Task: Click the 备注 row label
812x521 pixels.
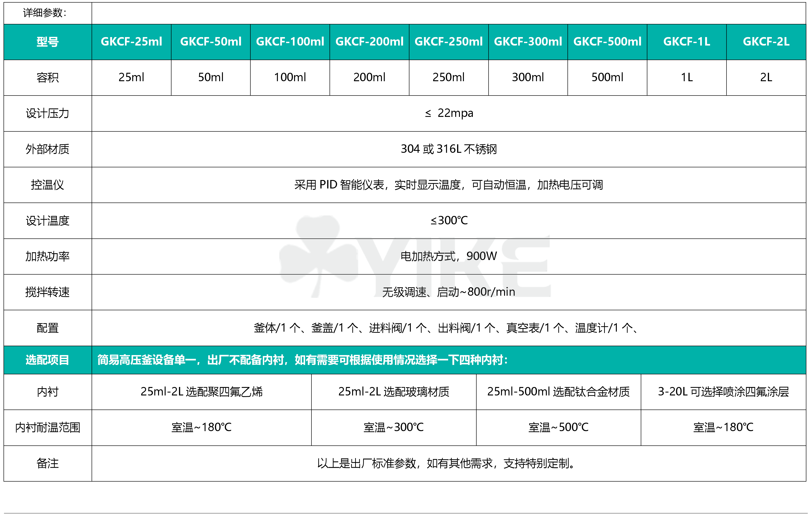Action: [x=47, y=463]
